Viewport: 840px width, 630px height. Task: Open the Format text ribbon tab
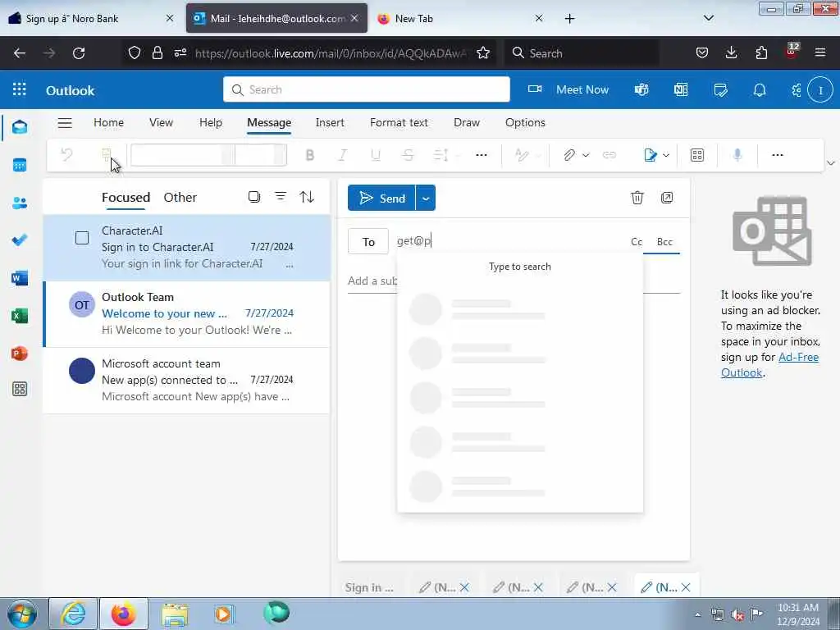[399, 123]
